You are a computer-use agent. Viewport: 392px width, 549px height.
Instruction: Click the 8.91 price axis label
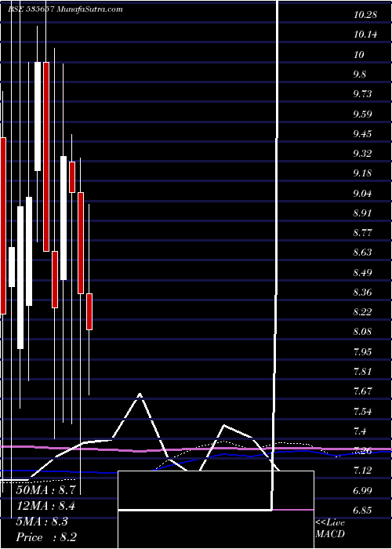pyautogui.click(x=362, y=213)
